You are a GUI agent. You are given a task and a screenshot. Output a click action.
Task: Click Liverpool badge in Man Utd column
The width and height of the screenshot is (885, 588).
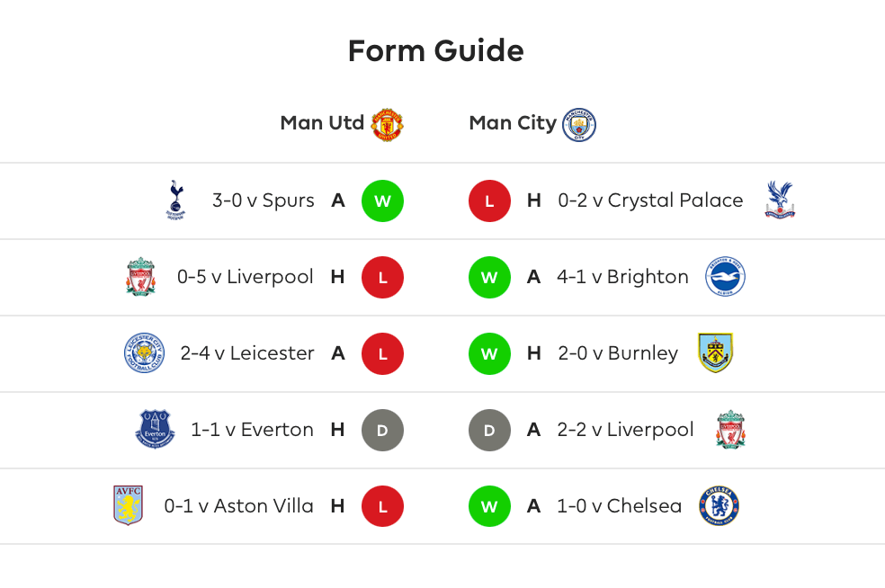click(140, 277)
